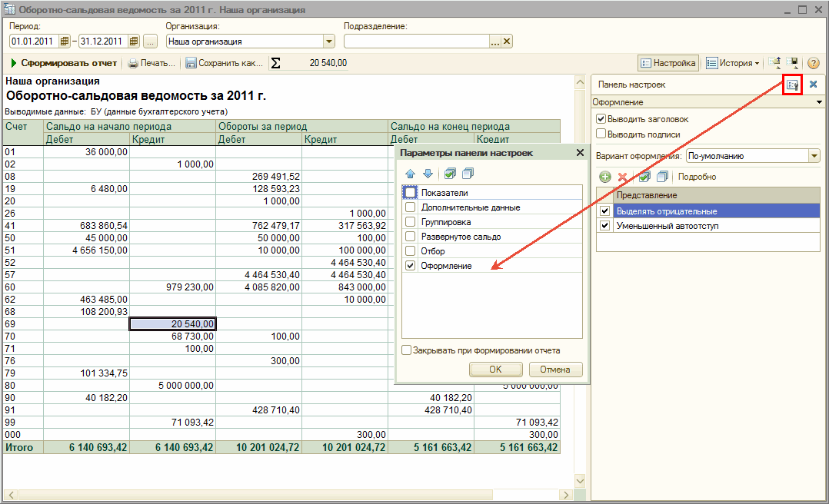
Task: Select cell 108 200,93 in row 68
Action: click(x=87, y=312)
